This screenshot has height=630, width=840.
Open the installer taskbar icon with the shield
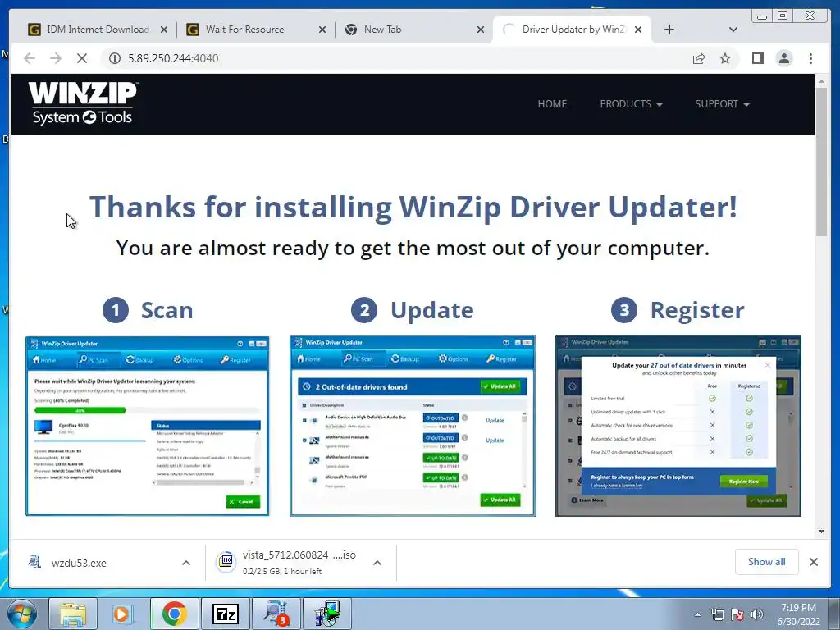coord(327,614)
